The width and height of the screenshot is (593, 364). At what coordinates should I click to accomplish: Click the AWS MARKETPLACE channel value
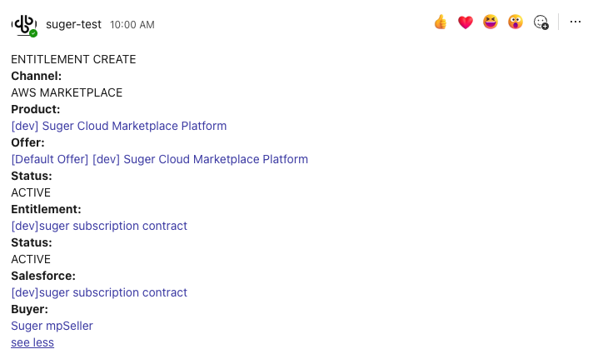[67, 92]
